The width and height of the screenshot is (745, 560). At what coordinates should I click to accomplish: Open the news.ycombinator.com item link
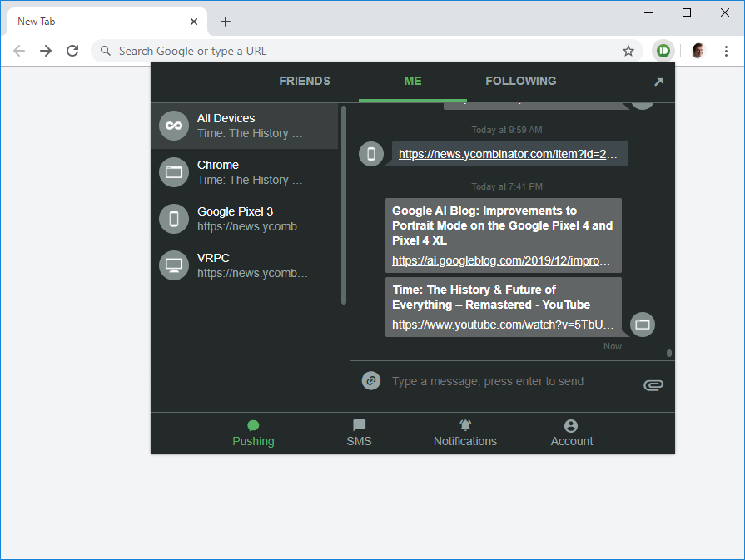pyautogui.click(x=508, y=154)
